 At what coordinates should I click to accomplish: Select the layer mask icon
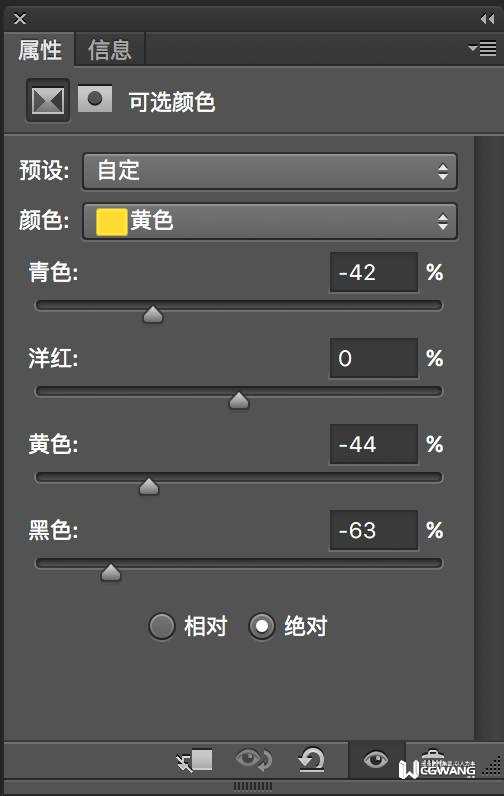pos(95,98)
